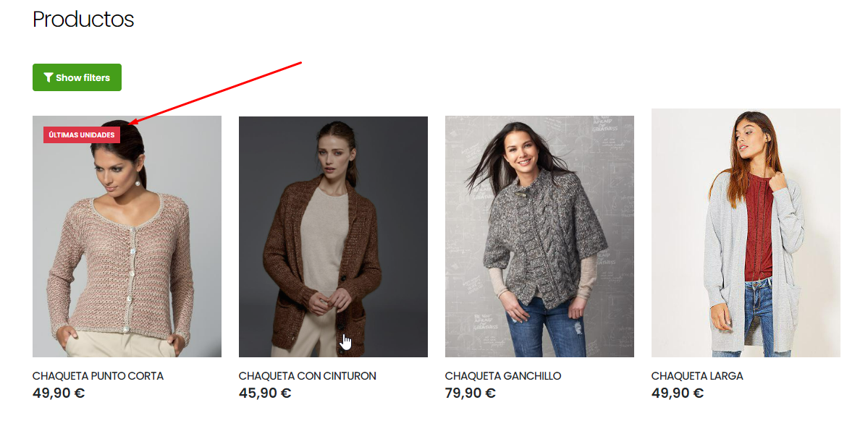The height and width of the screenshot is (426, 868).
Task: Click the Productos page heading
Action: [x=83, y=20]
